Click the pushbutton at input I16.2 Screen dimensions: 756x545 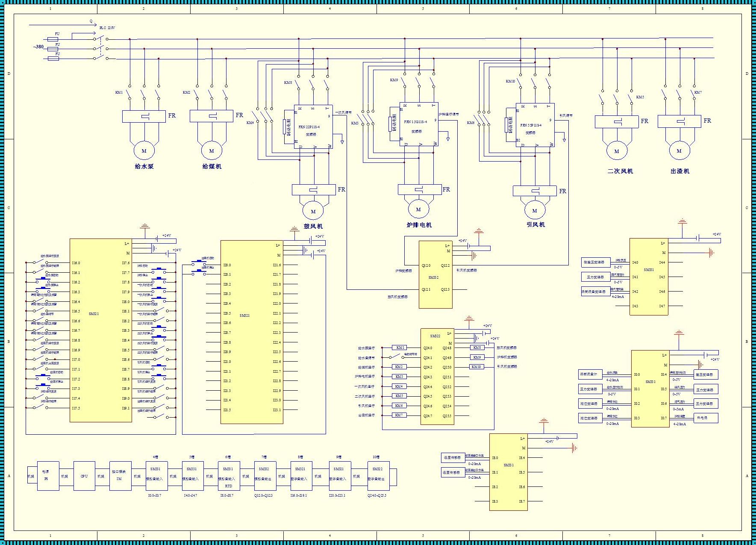point(43,280)
